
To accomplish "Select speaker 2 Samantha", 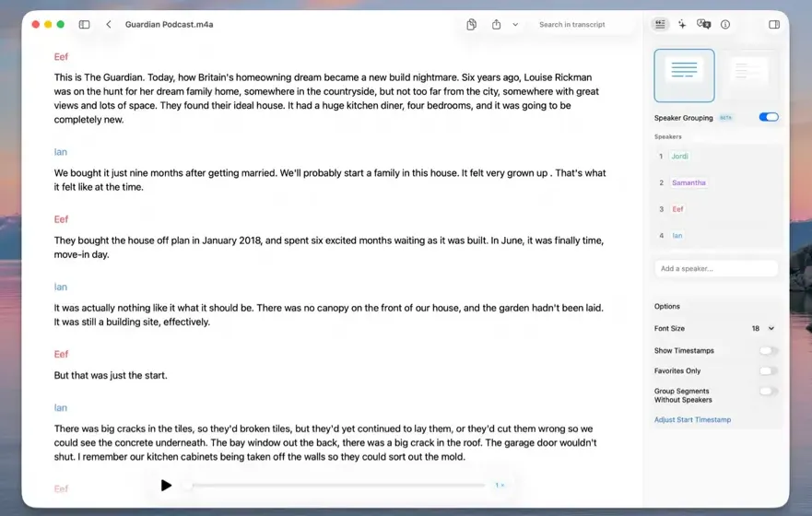I will (x=688, y=182).
